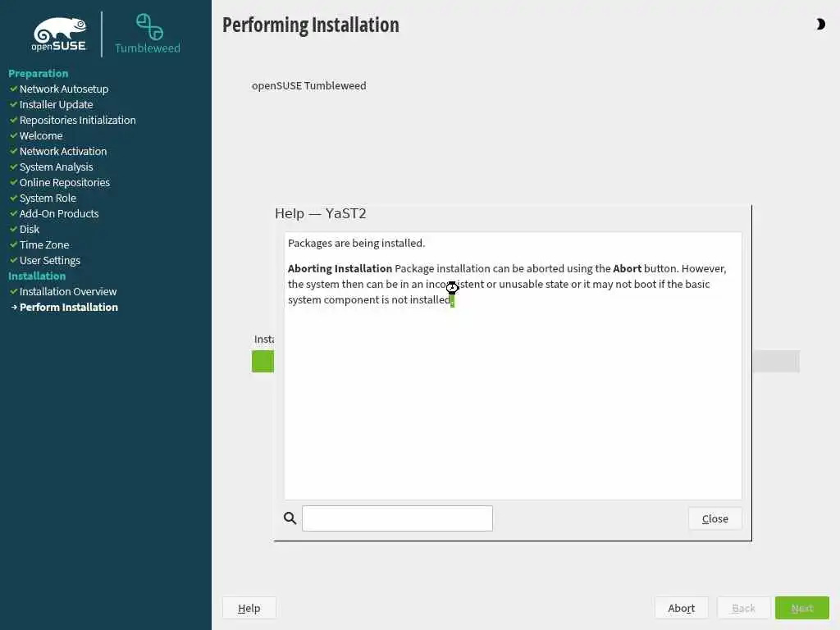This screenshot has width=840, height=630.
Task: Click the openSUSE chameleon logo
Action: coord(59,34)
